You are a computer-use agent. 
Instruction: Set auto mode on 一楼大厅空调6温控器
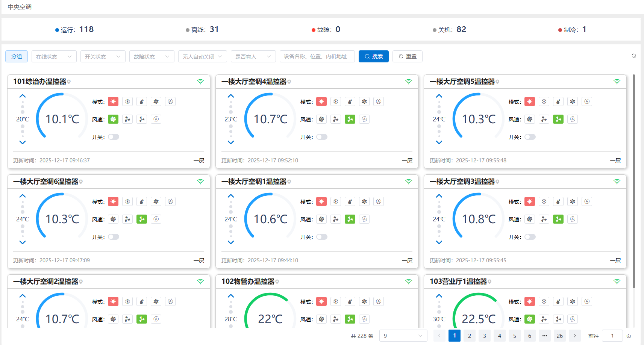tap(170, 201)
